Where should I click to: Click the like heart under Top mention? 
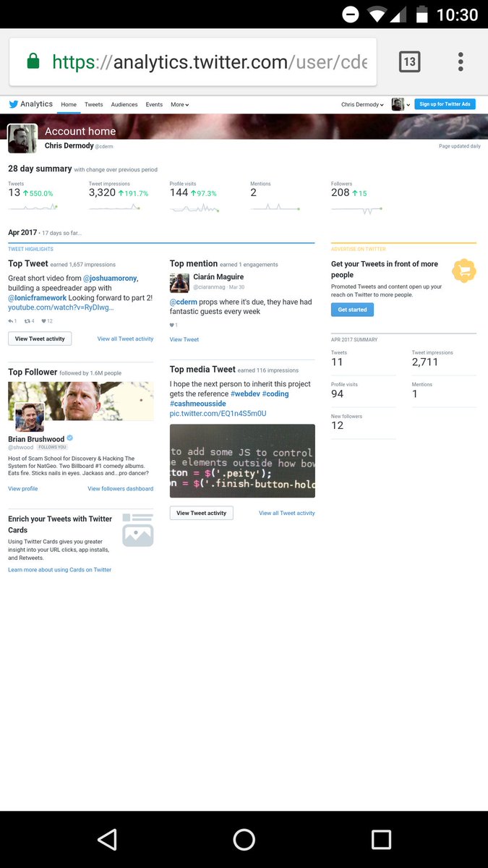point(174,325)
